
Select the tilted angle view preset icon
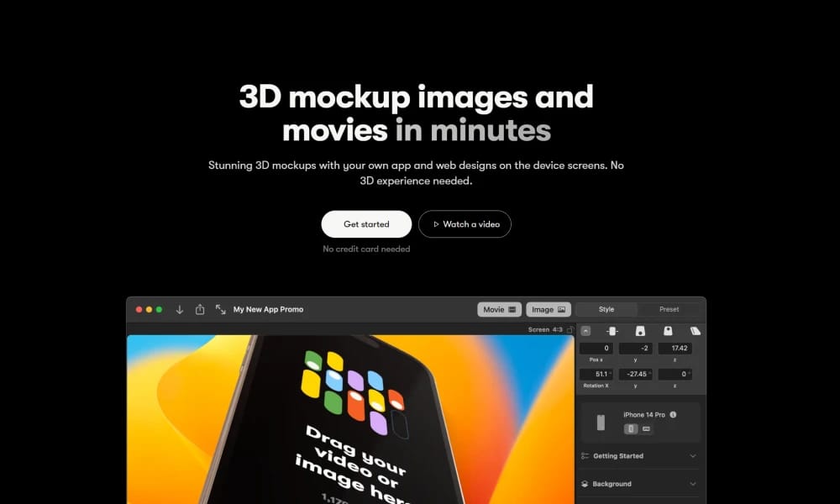coord(696,331)
